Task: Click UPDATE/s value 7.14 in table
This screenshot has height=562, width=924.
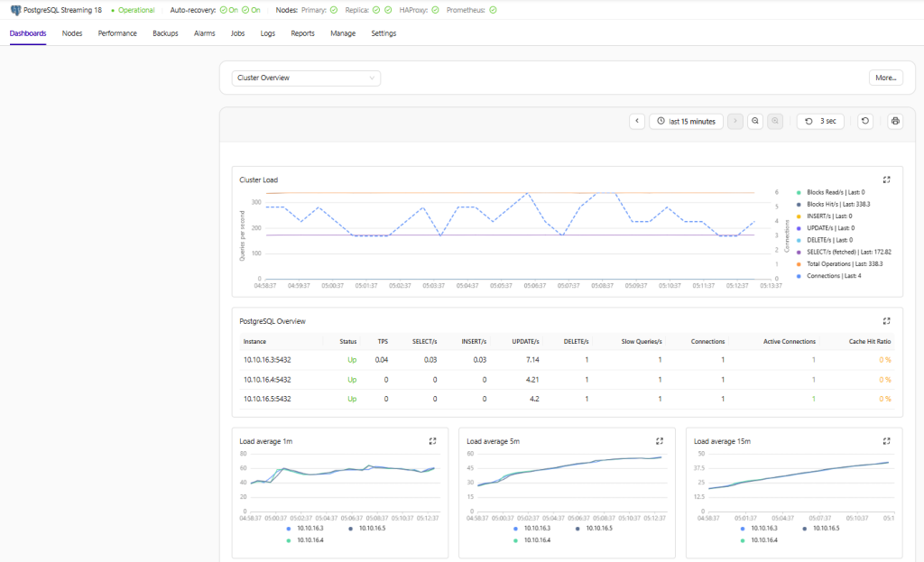Action: click(532, 360)
